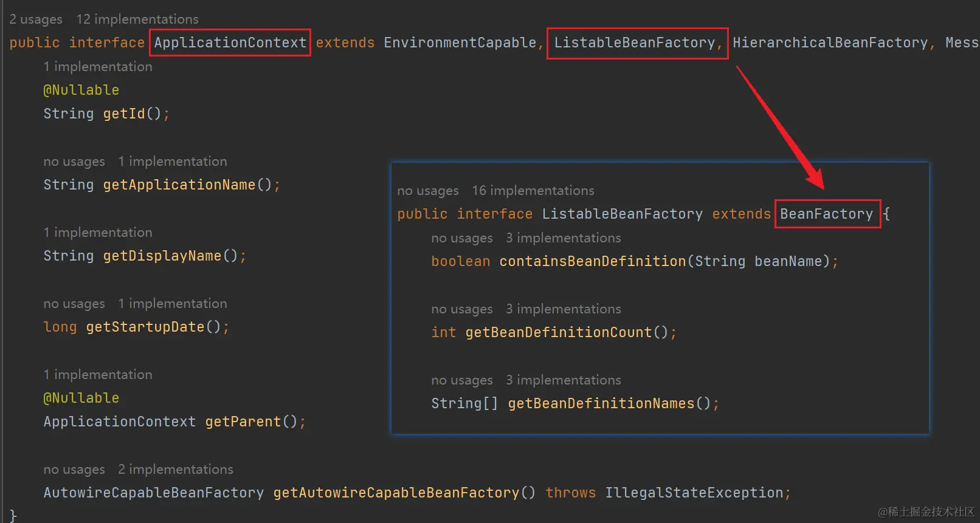Click the getAutowireCapableBeanFactory() method name

[x=396, y=493]
